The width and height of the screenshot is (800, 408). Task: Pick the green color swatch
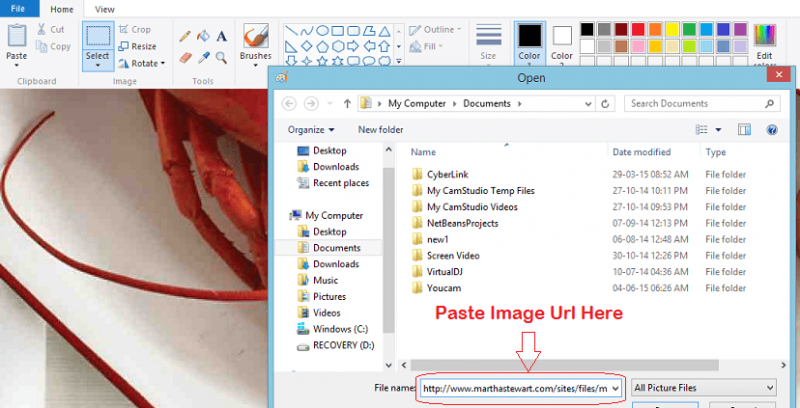(689, 29)
